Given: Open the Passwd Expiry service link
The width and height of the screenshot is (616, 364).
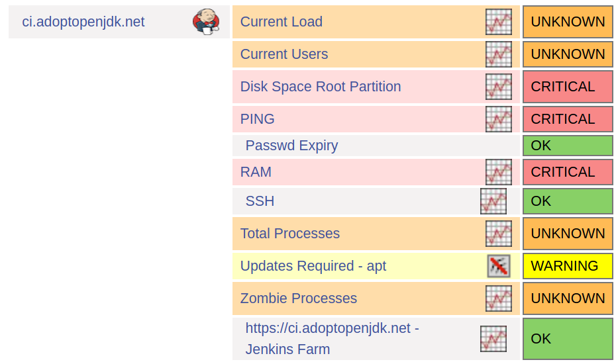Looking at the screenshot, I should [291, 146].
